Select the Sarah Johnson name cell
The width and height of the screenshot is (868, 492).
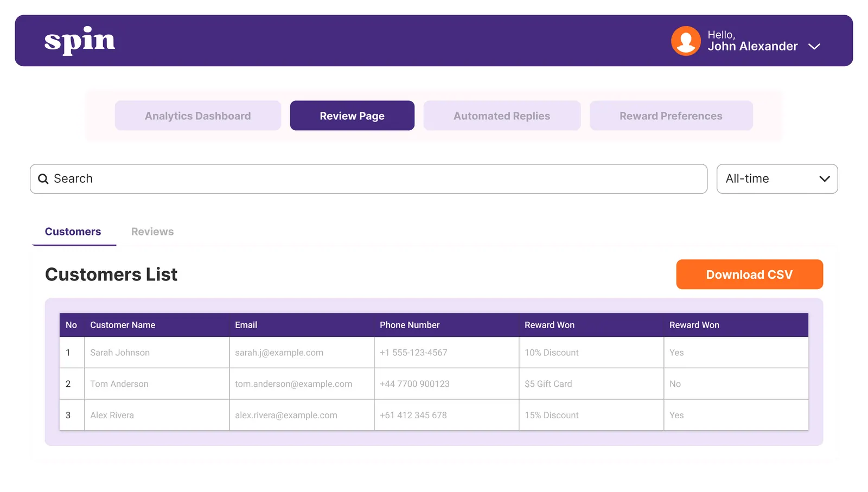(157, 353)
